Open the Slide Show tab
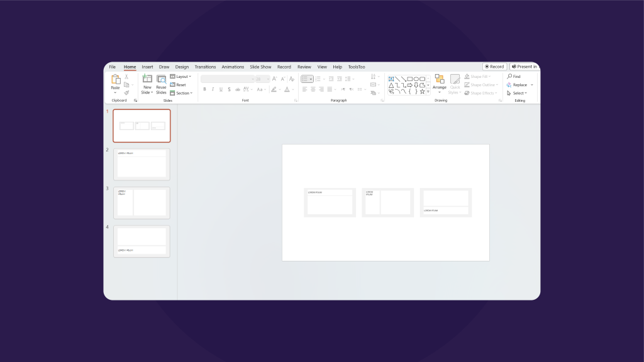The height and width of the screenshot is (362, 644). click(260, 67)
